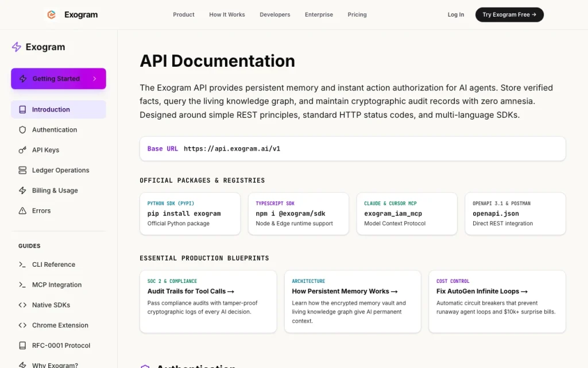Screen dimensions: 588x368
Task: Click the GUIDES section label
Action: (x=29, y=246)
